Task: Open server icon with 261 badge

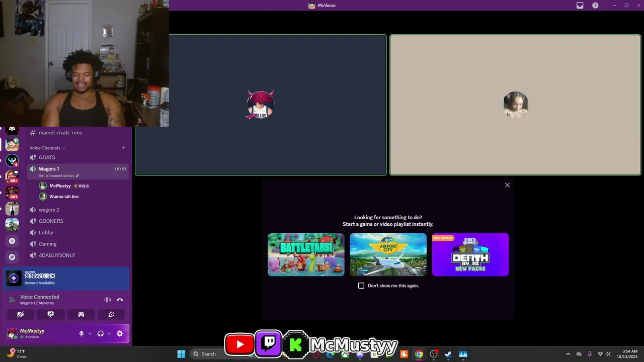Action: click(x=12, y=193)
